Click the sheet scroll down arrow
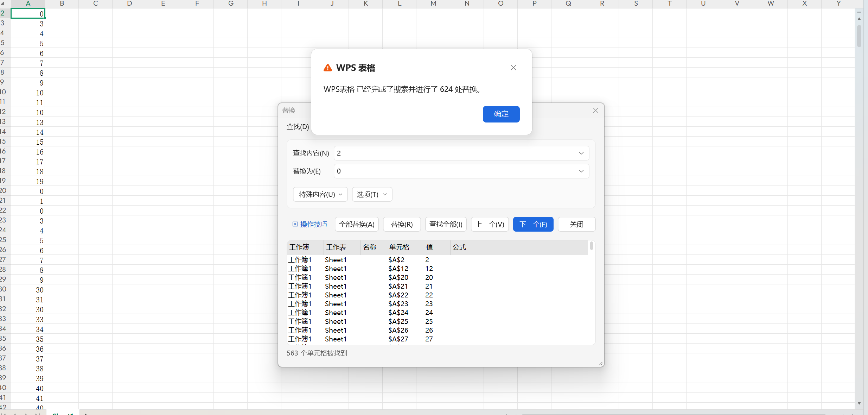 859,403
